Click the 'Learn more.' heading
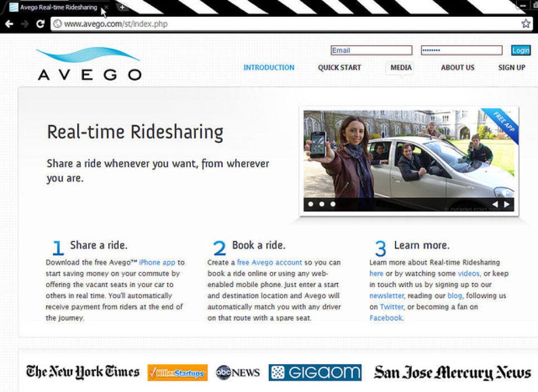 [x=422, y=246]
